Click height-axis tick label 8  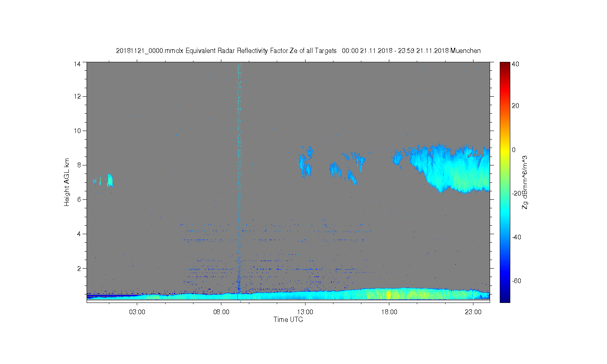click(79, 165)
